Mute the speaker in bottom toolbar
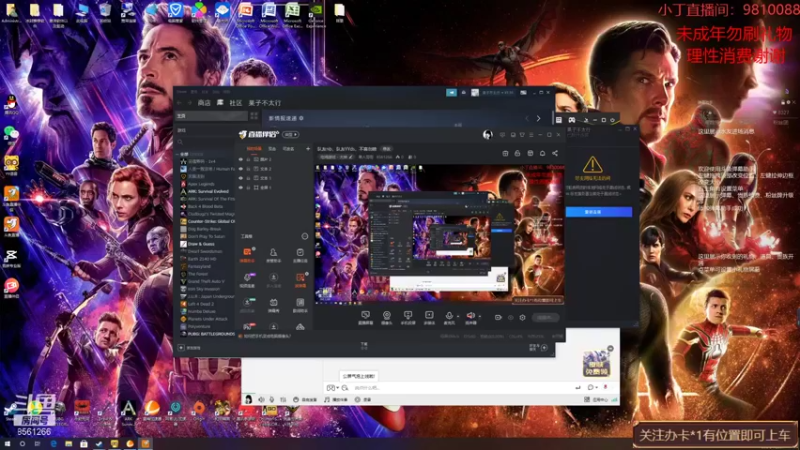Screen dimensions: 800x450 (470, 316)
